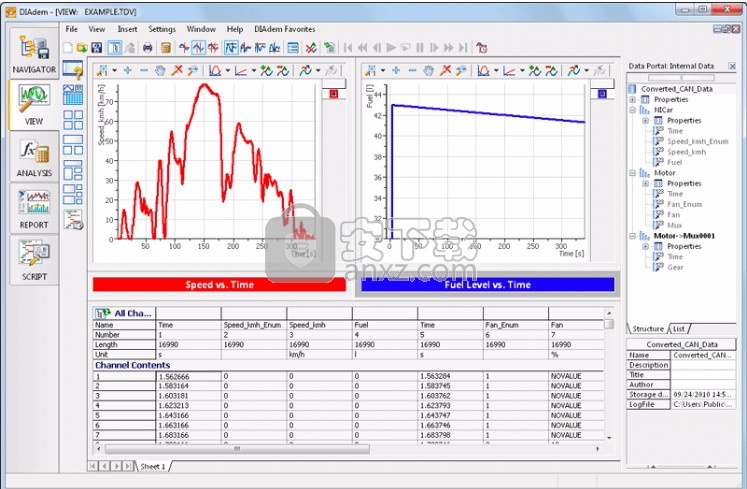Viewport: 747px width, 489px height.
Task: Click skip to end playback button
Action: (463, 48)
